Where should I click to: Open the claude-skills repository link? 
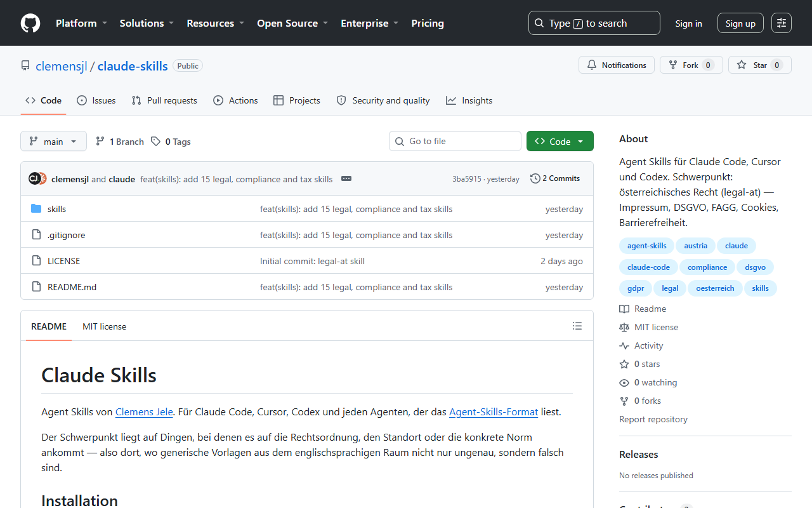(x=133, y=66)
